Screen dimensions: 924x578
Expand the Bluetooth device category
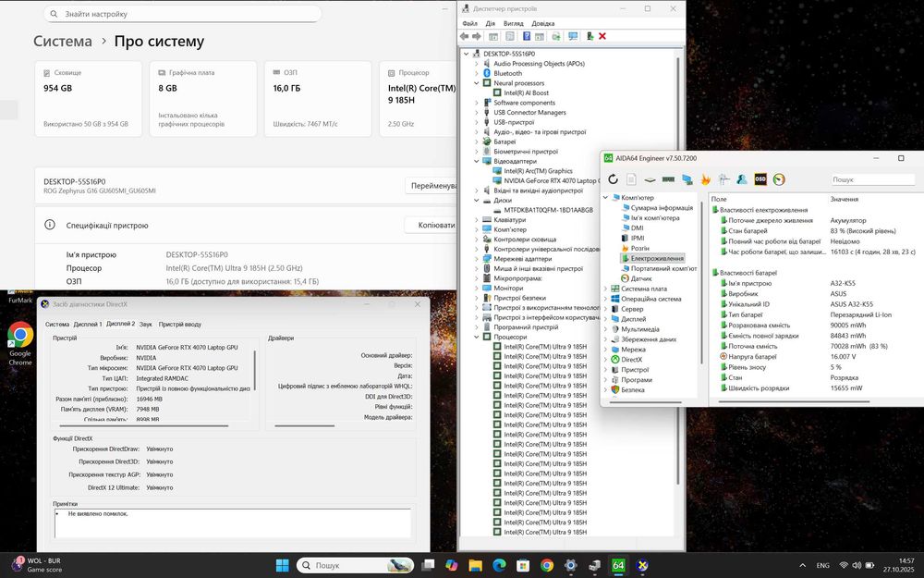click(x=477, y=73)
